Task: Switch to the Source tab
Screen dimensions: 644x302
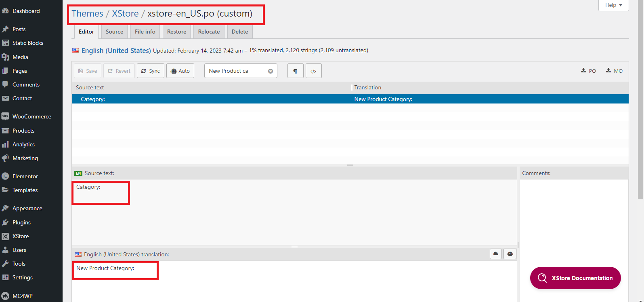Action: (114, 32)
